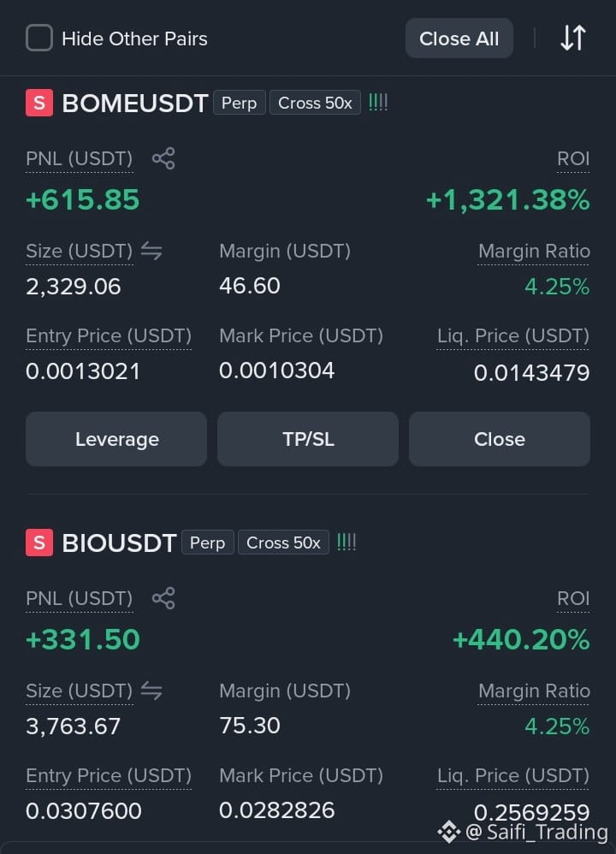
Task: Tap ROI label in BIOUSDT position
Action: 573,598
